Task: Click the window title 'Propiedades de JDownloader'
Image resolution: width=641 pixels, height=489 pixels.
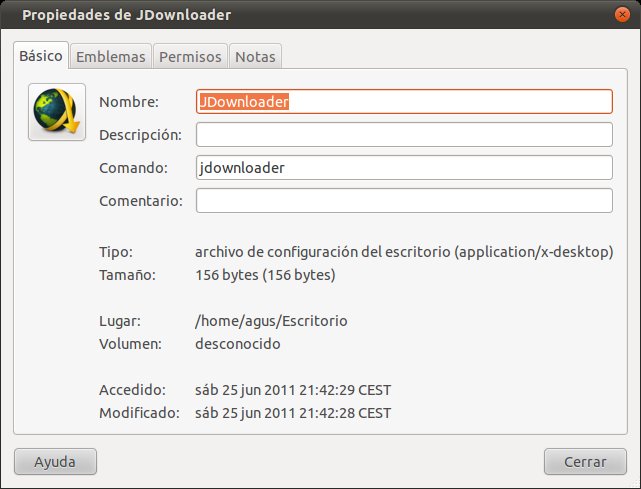Action: pyautogui.click(x=126, y=15)
